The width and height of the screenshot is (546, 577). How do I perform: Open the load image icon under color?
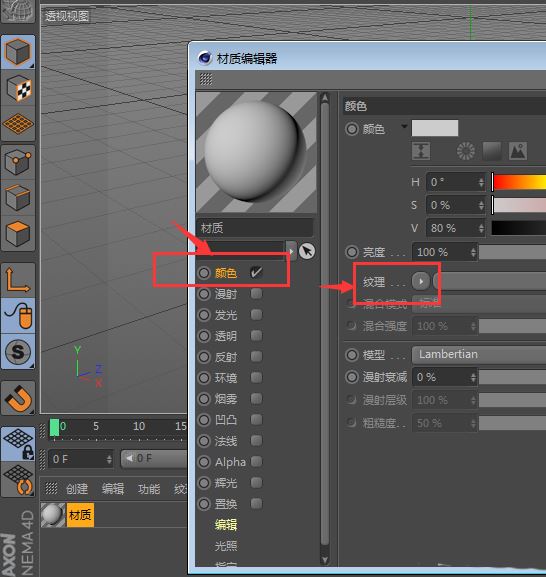pyautogui.click(x=518, y=151)
